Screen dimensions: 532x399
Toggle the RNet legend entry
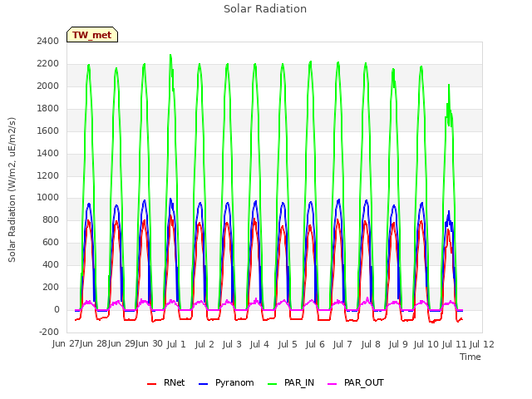166,382
